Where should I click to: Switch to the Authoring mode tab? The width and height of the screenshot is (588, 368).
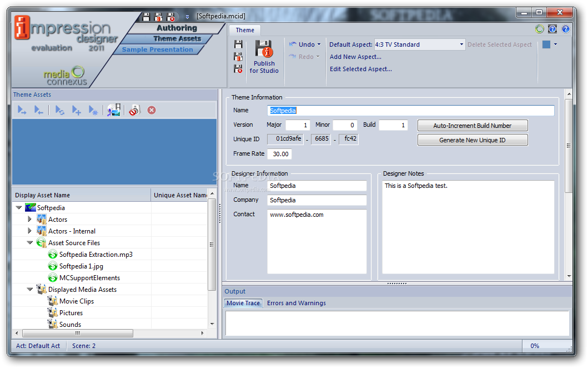coord(177,28)
